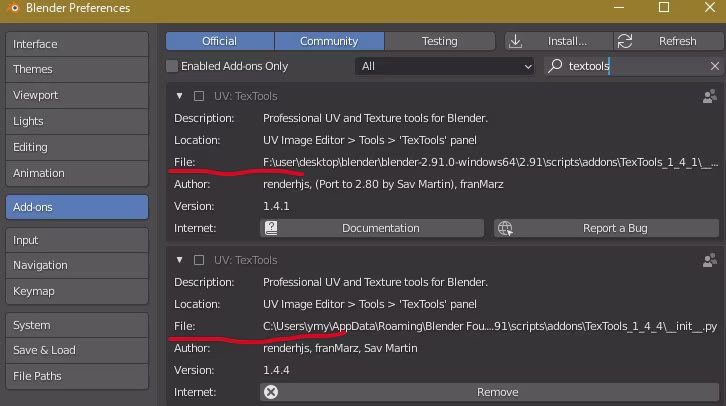Click community icon of TexTools 1.4.1 entry
Image resolution: width=726 pixels, height=406 pixels.
[710, 96]
